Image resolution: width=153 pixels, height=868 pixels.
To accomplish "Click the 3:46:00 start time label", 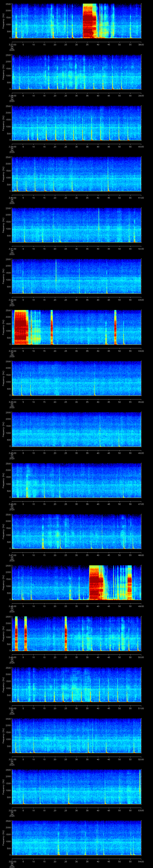I will [x=12, y=504].
